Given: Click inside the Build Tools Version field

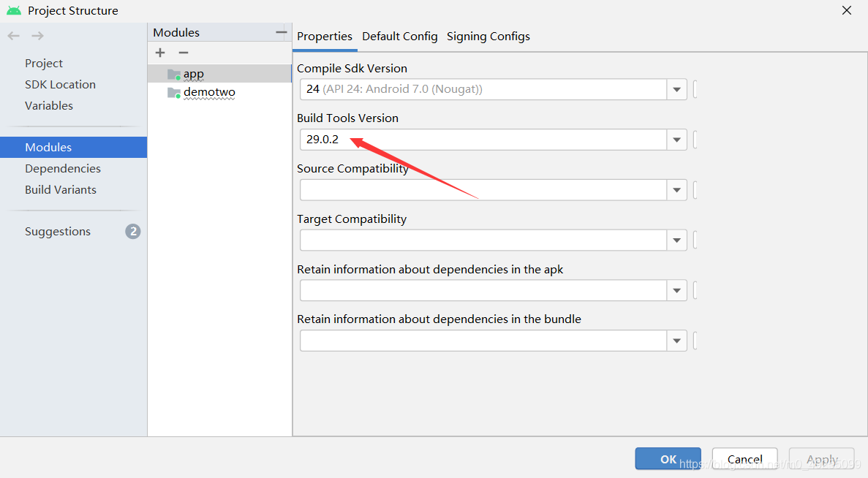Looking at the screenshot, I should coord(439,139).
